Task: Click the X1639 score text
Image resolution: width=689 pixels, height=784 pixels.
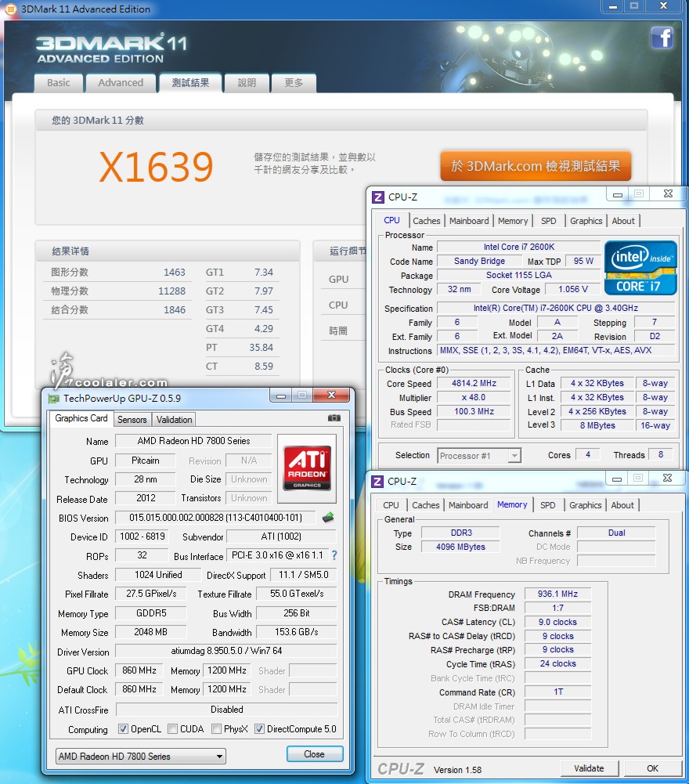Action: coord(156,167)
